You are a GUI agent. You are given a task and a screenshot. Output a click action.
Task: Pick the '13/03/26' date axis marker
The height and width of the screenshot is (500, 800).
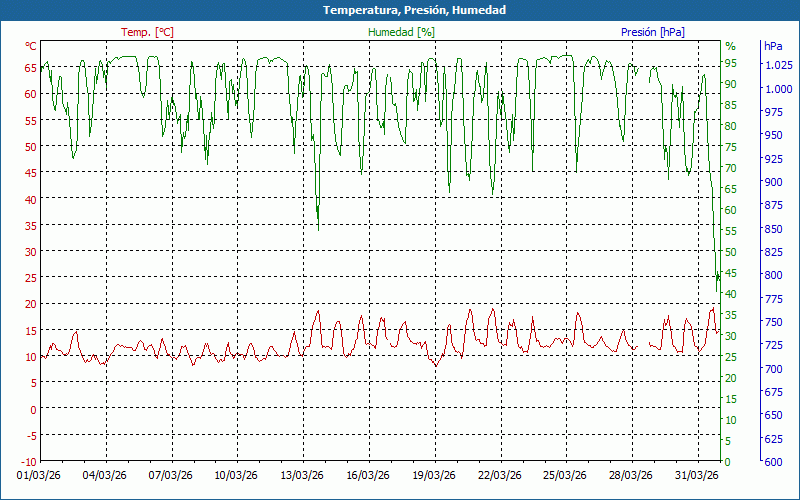[x=301, y=476]
